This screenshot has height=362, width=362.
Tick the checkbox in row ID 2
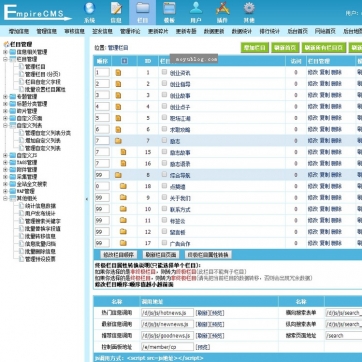click(164, 83)
